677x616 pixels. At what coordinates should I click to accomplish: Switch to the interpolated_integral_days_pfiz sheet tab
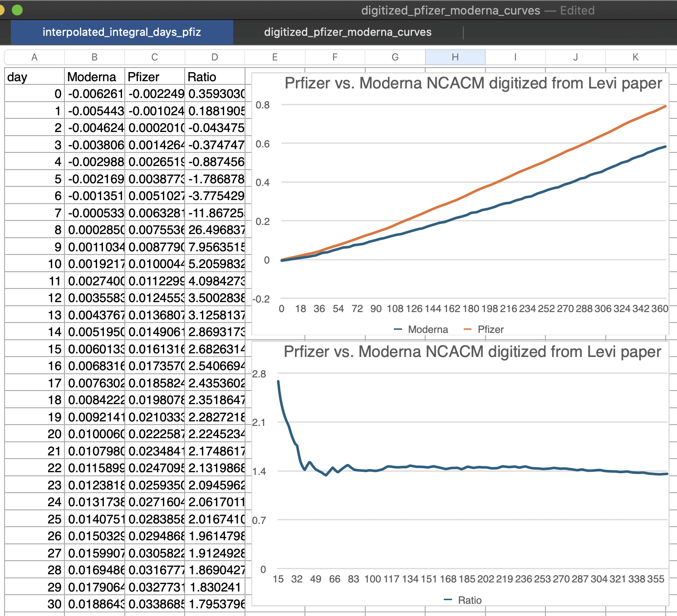pyautogui.click(x=121, y=32)
